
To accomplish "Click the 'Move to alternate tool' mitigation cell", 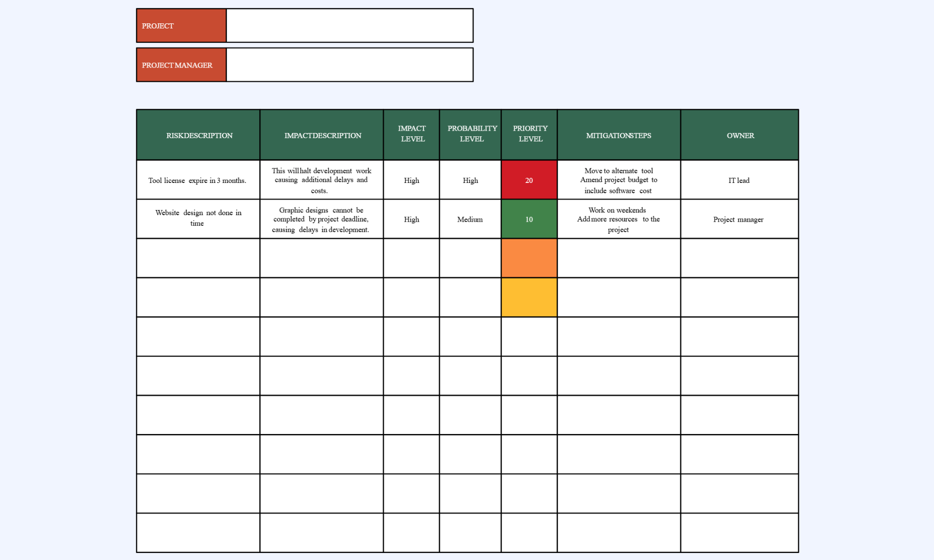I will click(619, 180).
